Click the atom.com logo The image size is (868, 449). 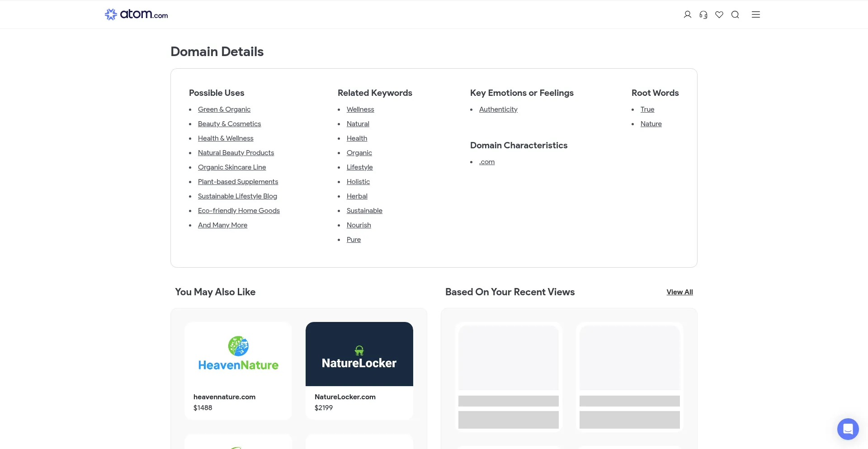(136, 14)
